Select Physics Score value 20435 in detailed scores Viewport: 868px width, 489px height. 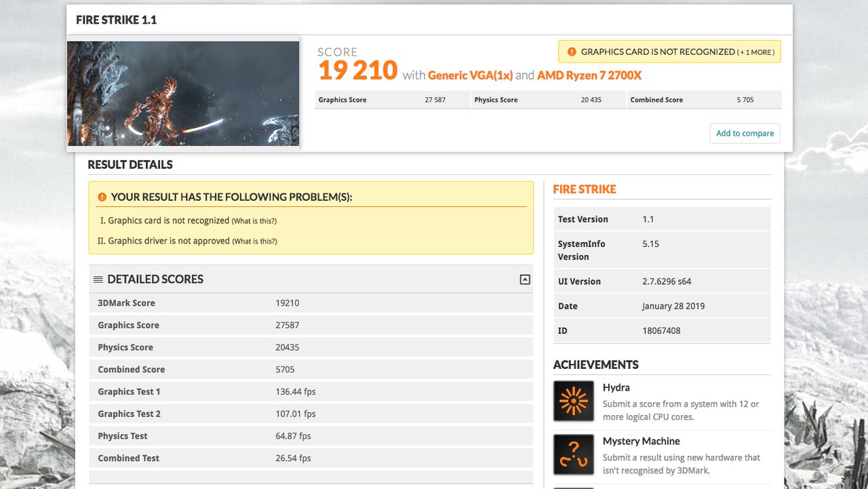288,347
